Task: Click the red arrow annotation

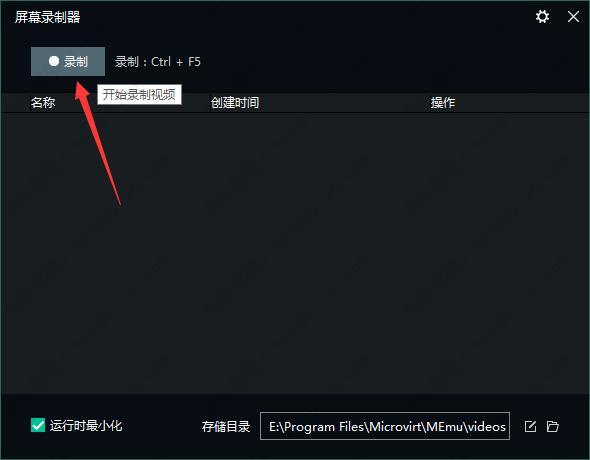Action: 98,143
